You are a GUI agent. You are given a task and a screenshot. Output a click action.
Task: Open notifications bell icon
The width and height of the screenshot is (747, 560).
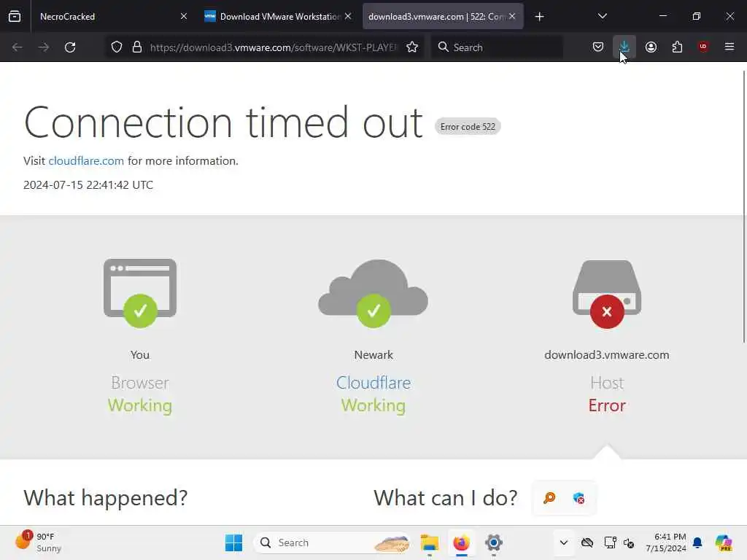pyautogui.click(x=697, y=542)
